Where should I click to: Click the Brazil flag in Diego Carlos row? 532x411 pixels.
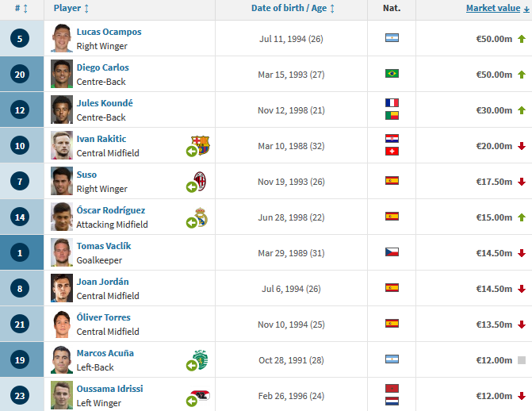[392, 74]
